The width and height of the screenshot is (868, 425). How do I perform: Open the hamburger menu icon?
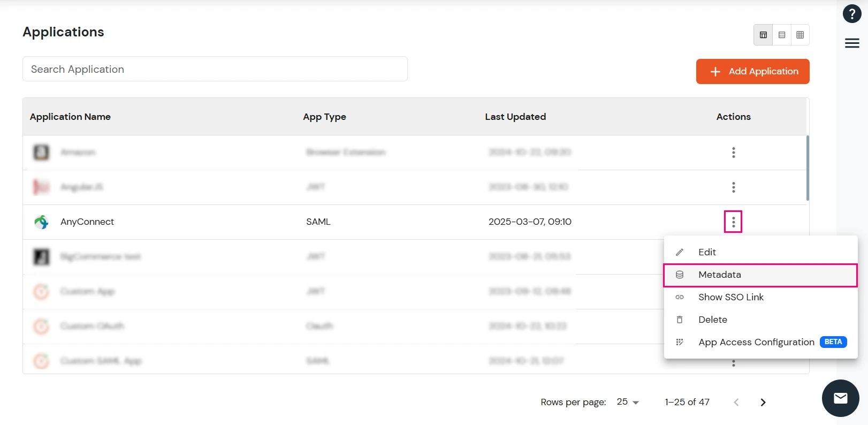pyautogui.click(x=852, y=43)
